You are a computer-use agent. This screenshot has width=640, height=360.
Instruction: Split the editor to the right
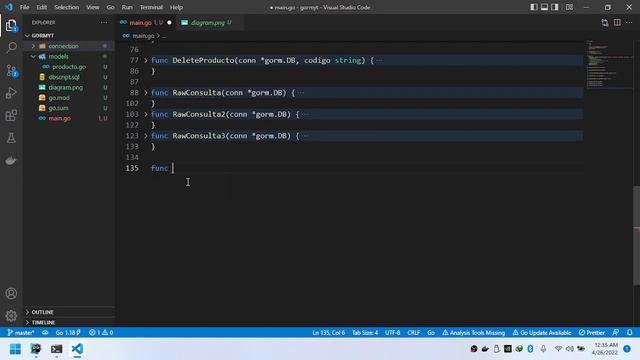[x=617, y=22]
